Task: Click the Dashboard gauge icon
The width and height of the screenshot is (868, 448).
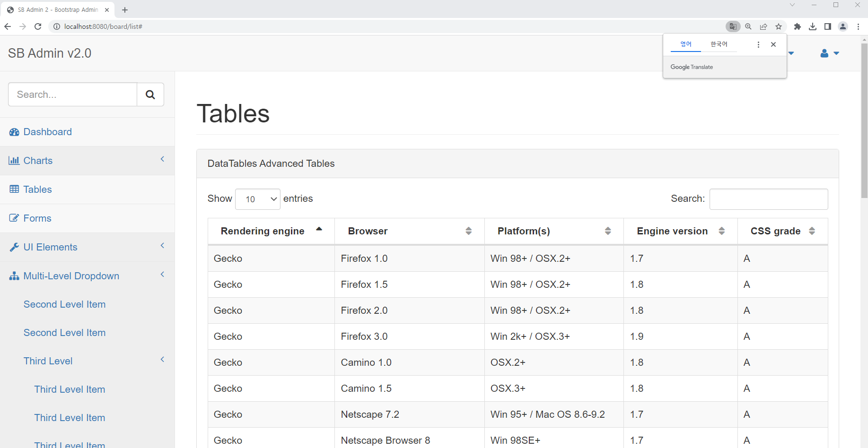Action: [x=14, y=132]
